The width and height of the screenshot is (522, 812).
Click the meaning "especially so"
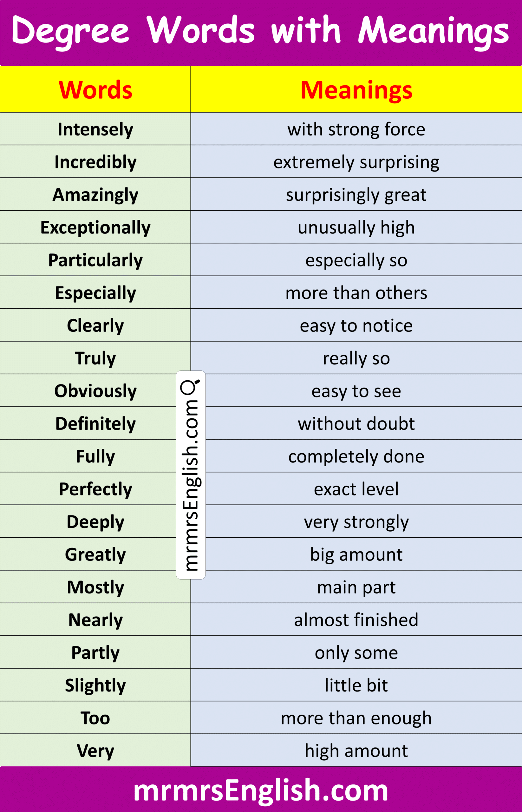pos(356,260)
